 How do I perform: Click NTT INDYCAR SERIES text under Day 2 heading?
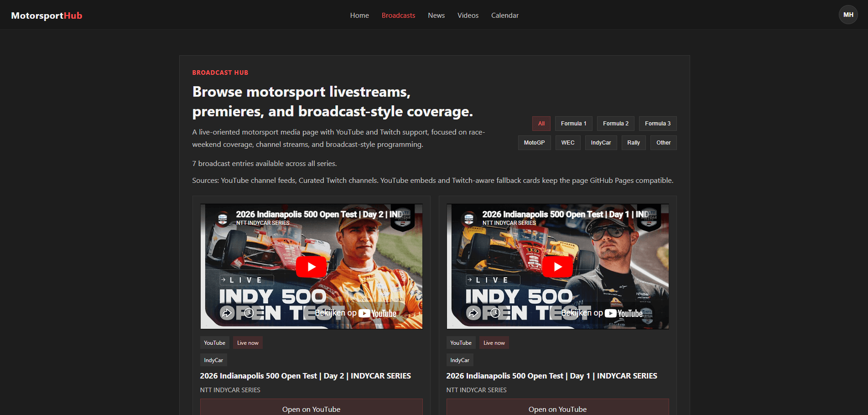[230, 390]
